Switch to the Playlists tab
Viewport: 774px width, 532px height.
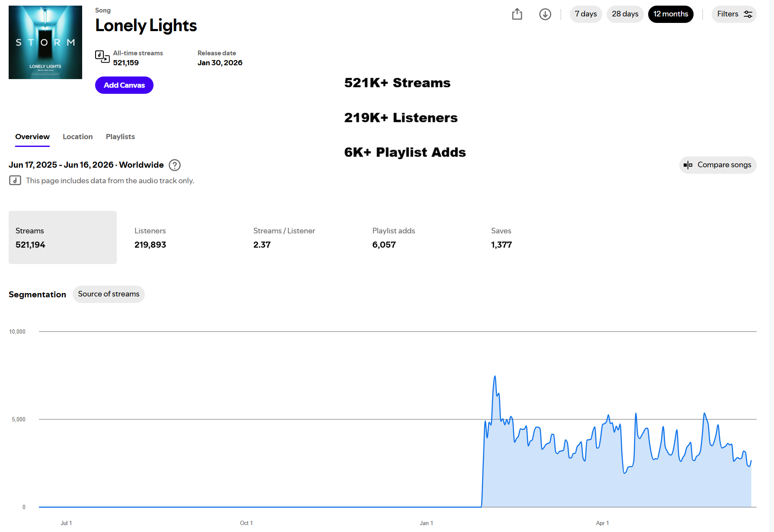[x=120, y=137]
